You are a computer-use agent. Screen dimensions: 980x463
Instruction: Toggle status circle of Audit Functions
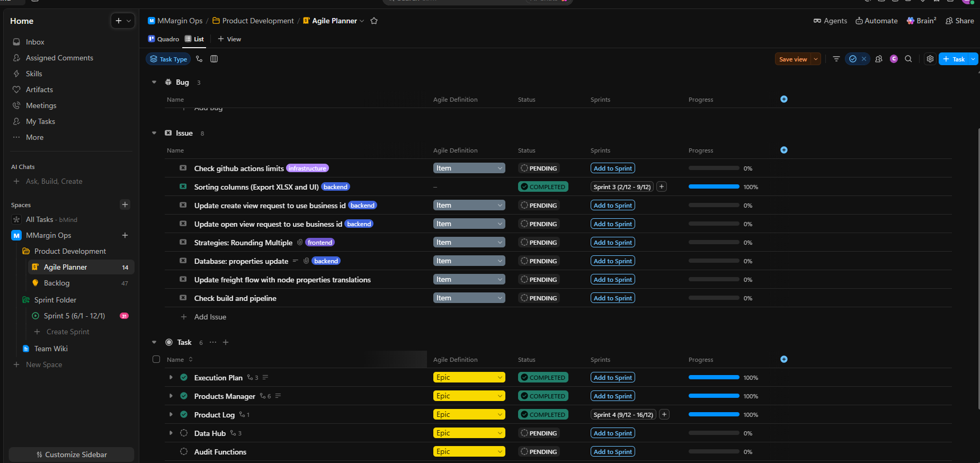[x=184, y=451]
